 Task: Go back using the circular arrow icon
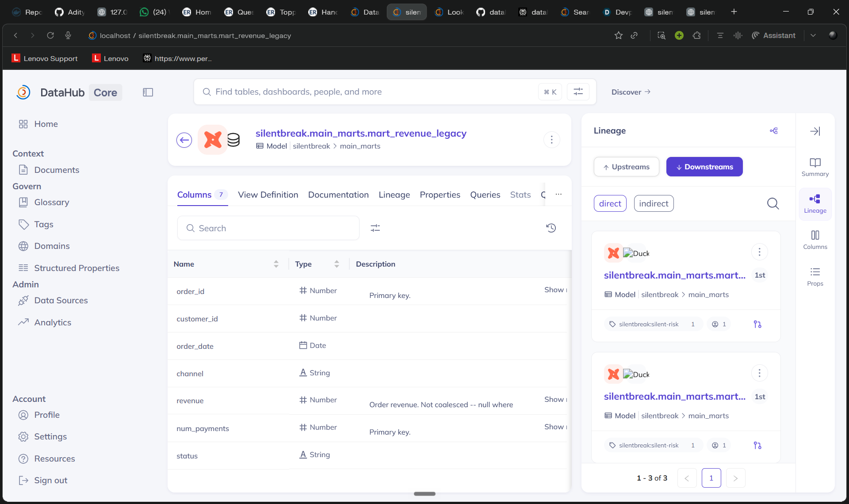pyautogui.click(x=184, y=140)
